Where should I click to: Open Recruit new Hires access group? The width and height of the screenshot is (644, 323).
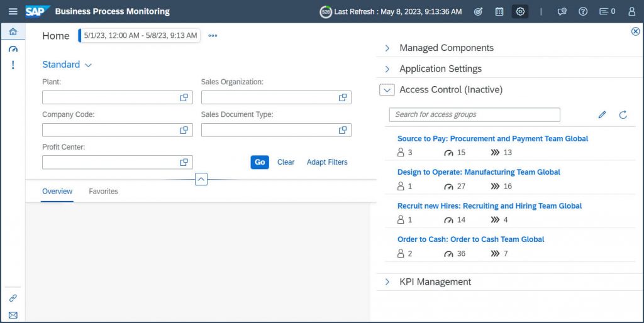point(489,206)
